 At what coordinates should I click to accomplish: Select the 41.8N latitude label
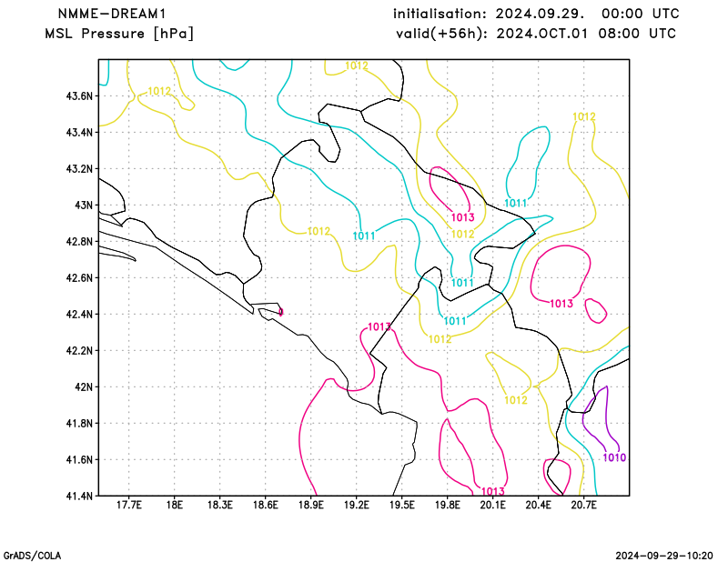point(79,423)
